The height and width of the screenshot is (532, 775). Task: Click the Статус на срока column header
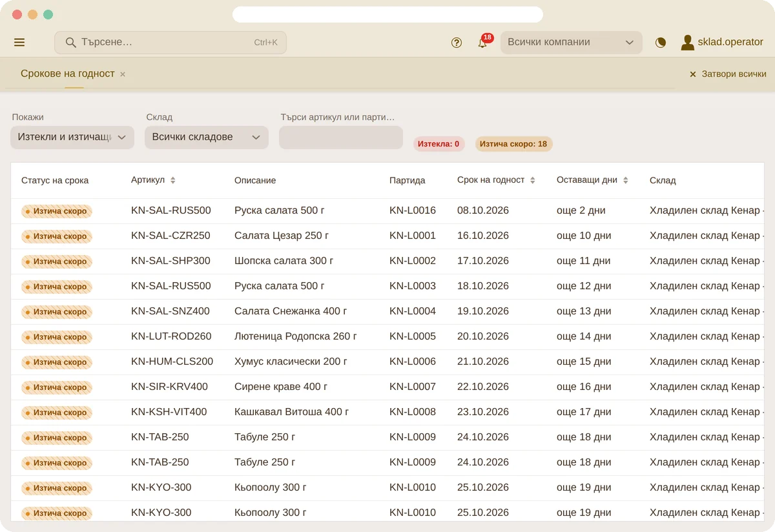tap(55, 181)
